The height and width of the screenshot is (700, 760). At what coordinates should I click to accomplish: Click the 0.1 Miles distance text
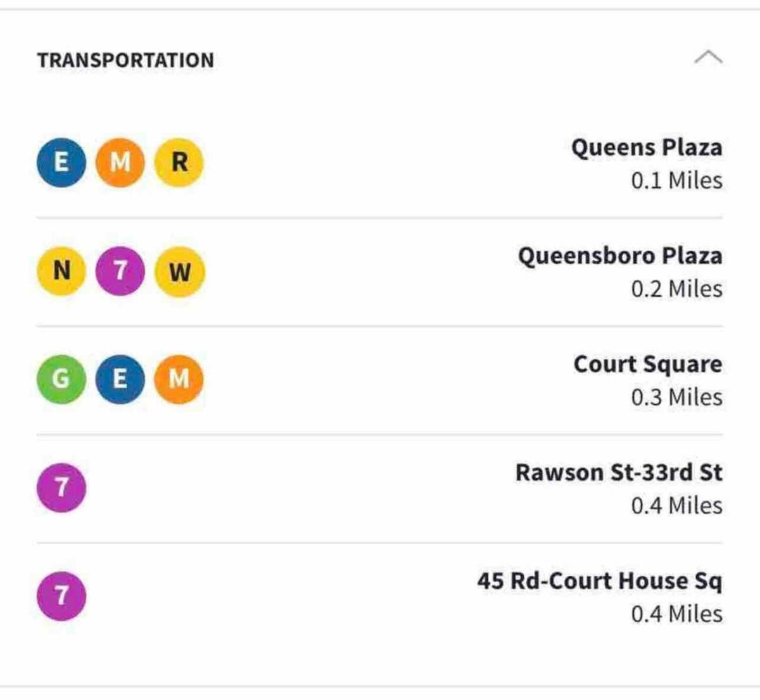coord(676,181)
